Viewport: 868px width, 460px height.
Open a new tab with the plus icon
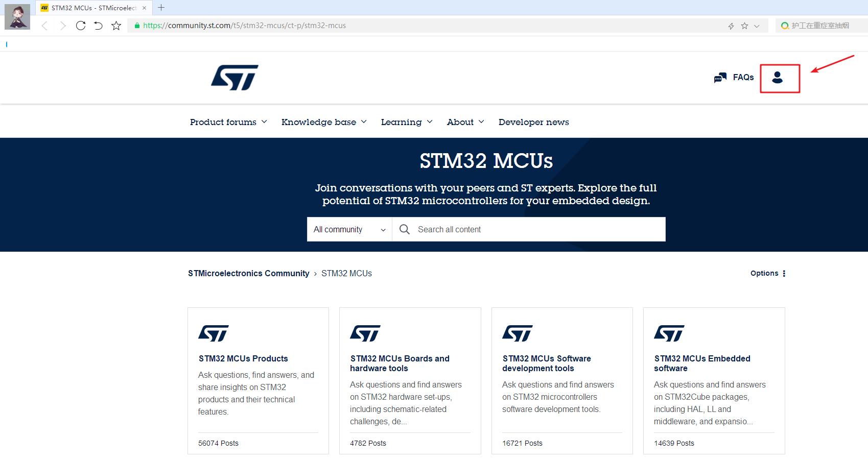coord(161,8)
